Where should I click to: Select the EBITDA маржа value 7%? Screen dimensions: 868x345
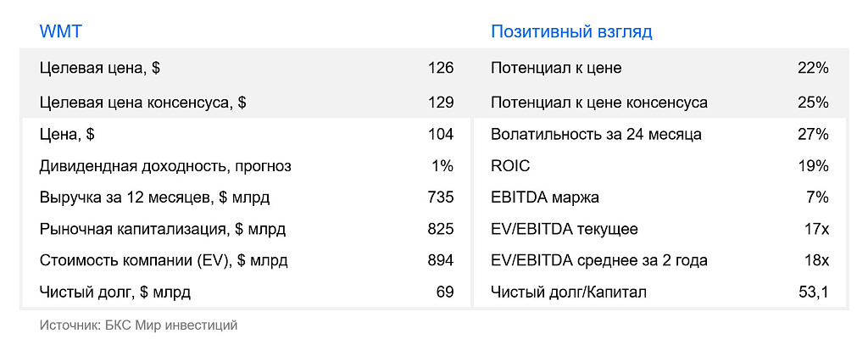coord(817,198)
